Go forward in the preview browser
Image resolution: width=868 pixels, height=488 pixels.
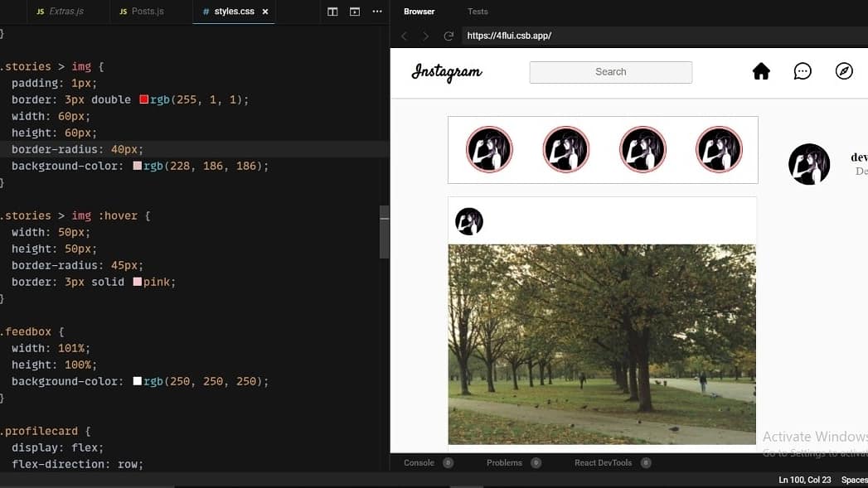coord(425,36)
